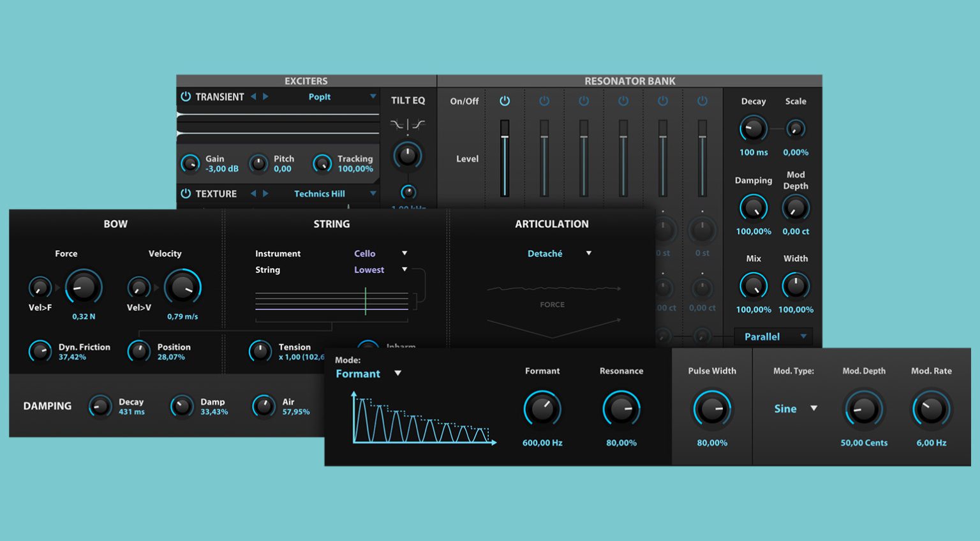Viewport: 980px width, 541px height.
Task: Disable the first resonator On/Off switch
Action: coord(504,101)
